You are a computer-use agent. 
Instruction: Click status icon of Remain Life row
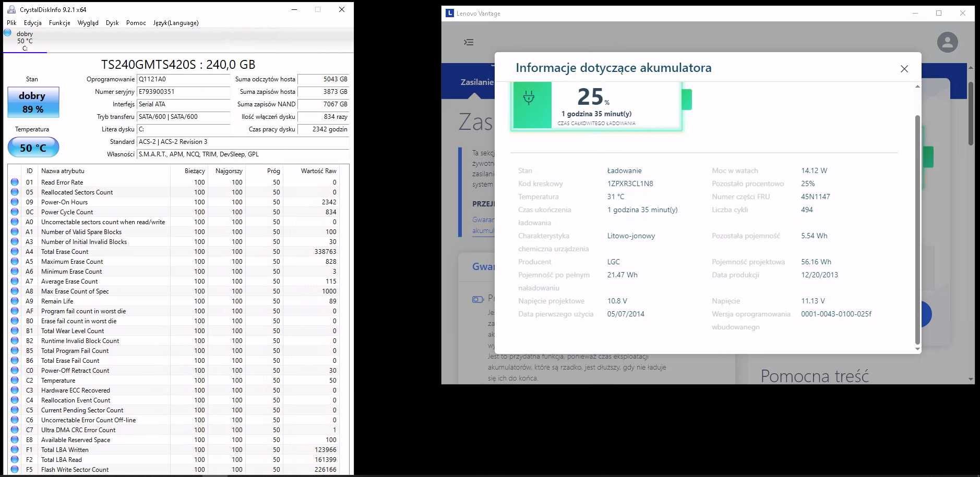(15, 301)
